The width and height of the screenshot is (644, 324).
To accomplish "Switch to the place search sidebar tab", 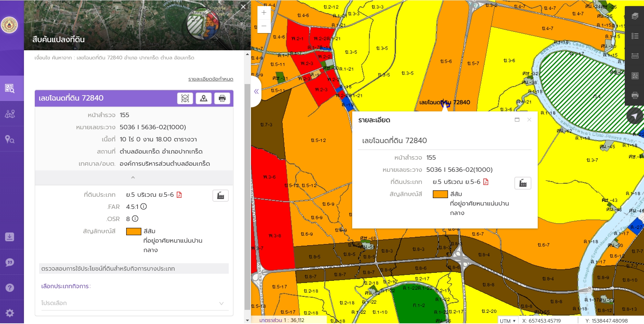I will 10,139.
